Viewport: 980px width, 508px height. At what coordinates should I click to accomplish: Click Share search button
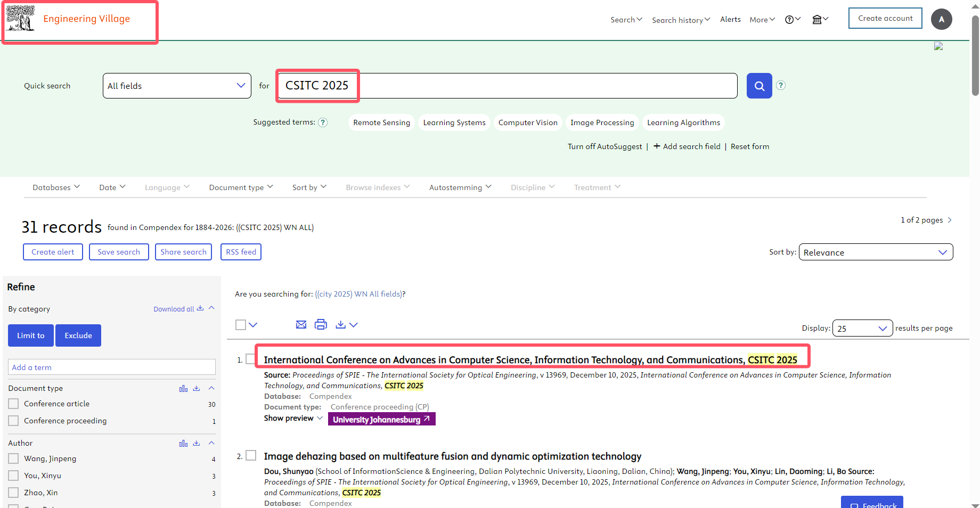[183, 252]
